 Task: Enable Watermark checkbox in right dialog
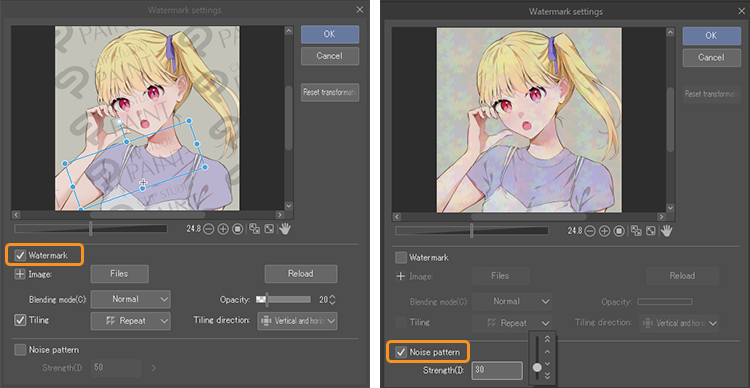(401, 257)
